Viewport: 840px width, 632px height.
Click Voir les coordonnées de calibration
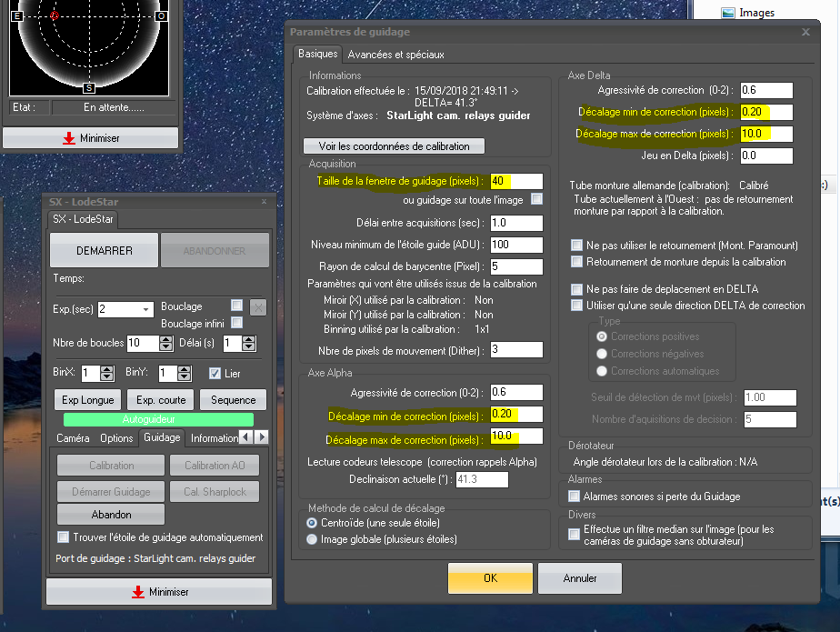coord(394,146)
